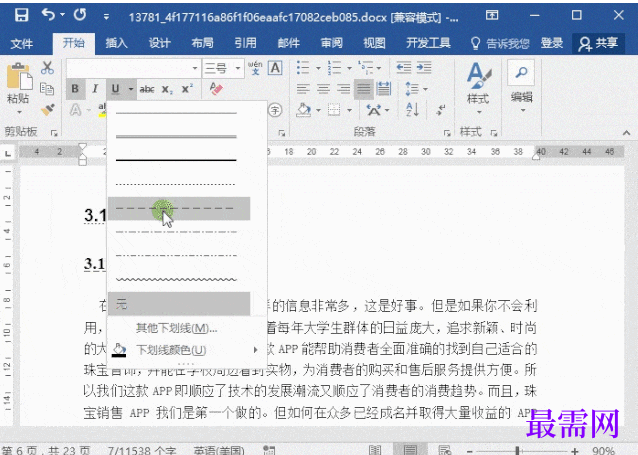Apply subscript X₂ formatting
This screenshot has width=638, height=455.
[167, 89]
